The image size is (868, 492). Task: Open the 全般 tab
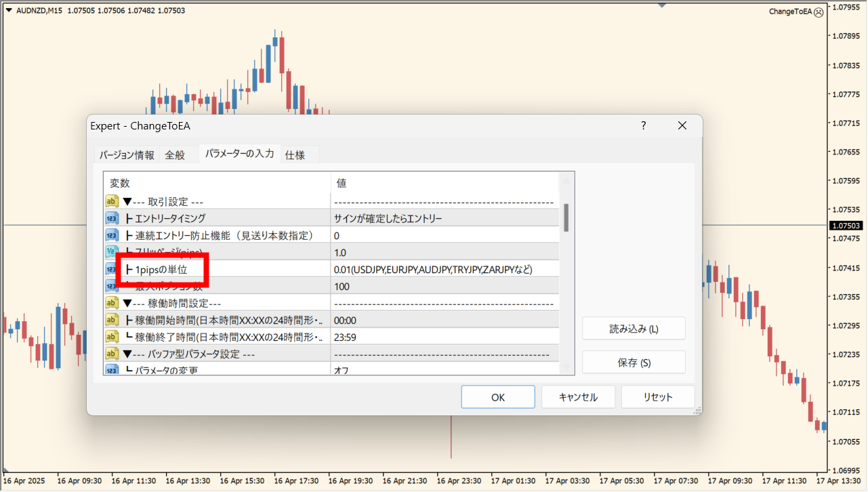[x=175, y=155]
